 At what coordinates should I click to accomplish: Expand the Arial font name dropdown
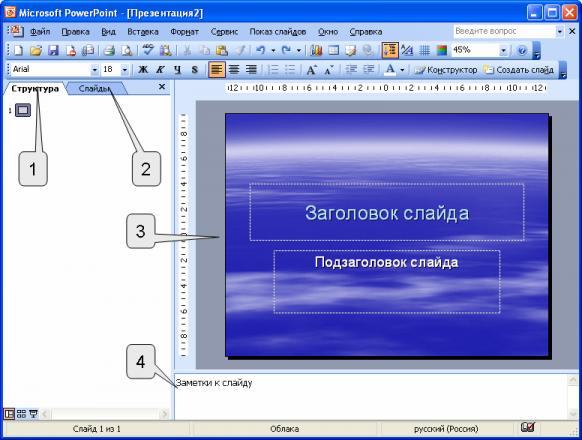95,69
